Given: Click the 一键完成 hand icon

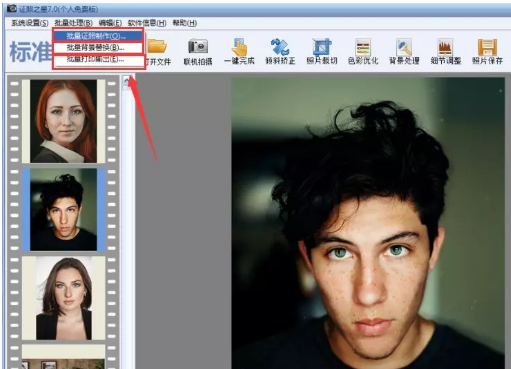Looking at the screenshot, I should click(x=239, y=47).
